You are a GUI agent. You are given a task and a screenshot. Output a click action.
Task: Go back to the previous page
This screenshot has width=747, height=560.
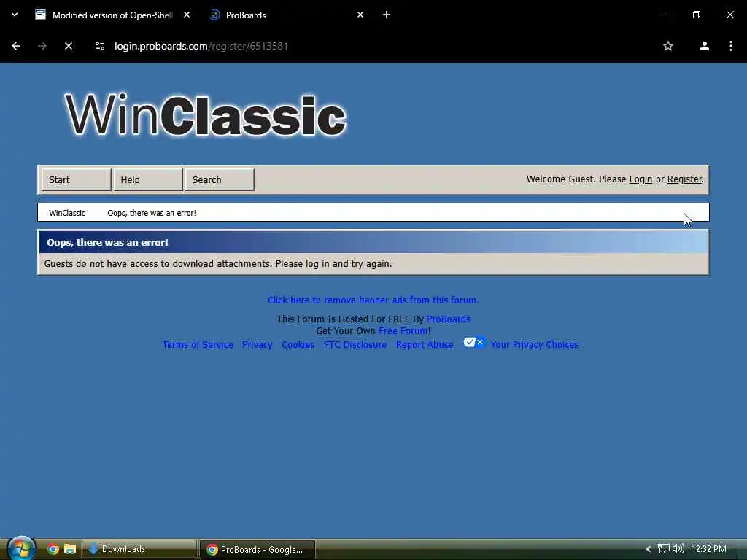point(16,46)
